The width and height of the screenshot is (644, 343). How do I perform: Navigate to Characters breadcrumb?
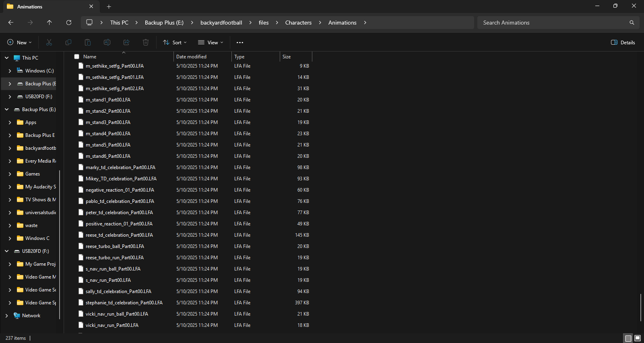pos(298,23)
